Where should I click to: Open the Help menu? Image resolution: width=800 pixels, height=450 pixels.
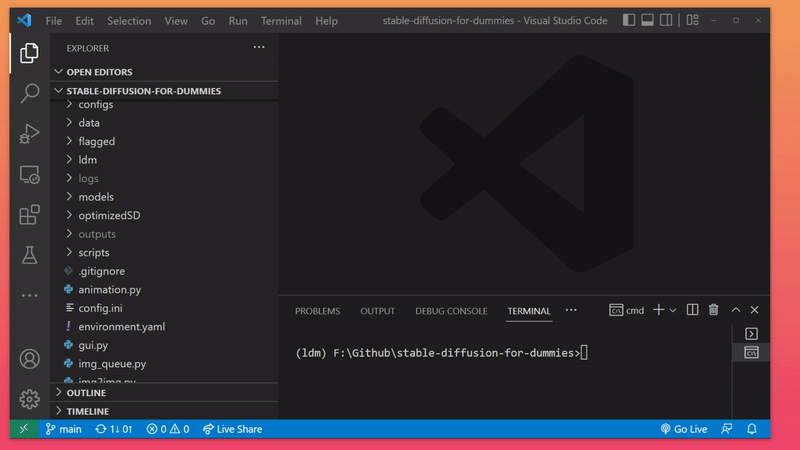[x=326, y=21]
